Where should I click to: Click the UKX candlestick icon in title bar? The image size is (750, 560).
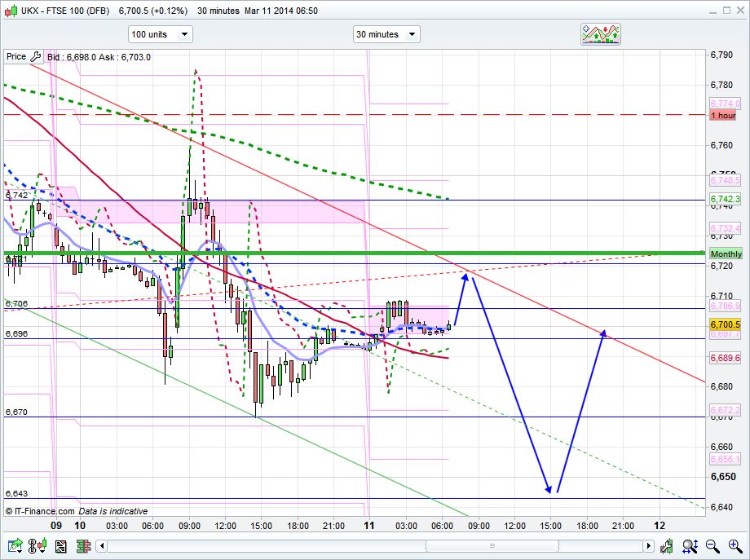click(11, 11)
